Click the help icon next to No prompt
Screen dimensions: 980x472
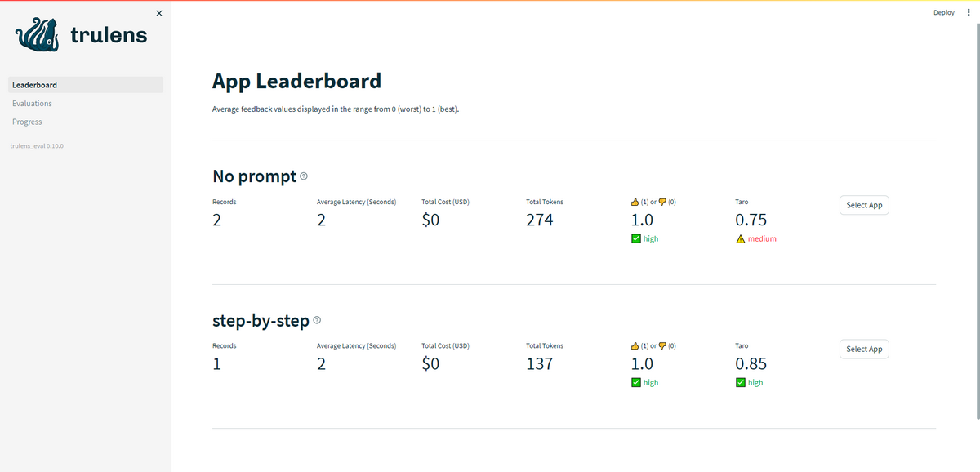click(x=304, y=176)
